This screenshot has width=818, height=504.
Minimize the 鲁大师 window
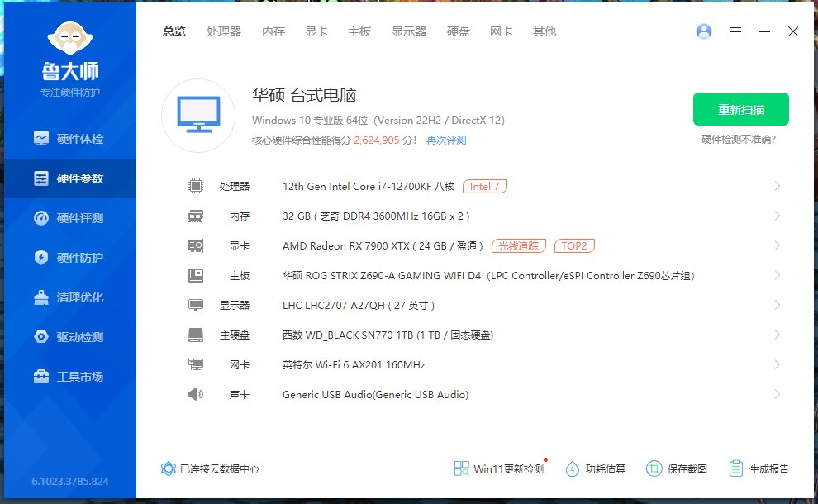coord(764,32)
